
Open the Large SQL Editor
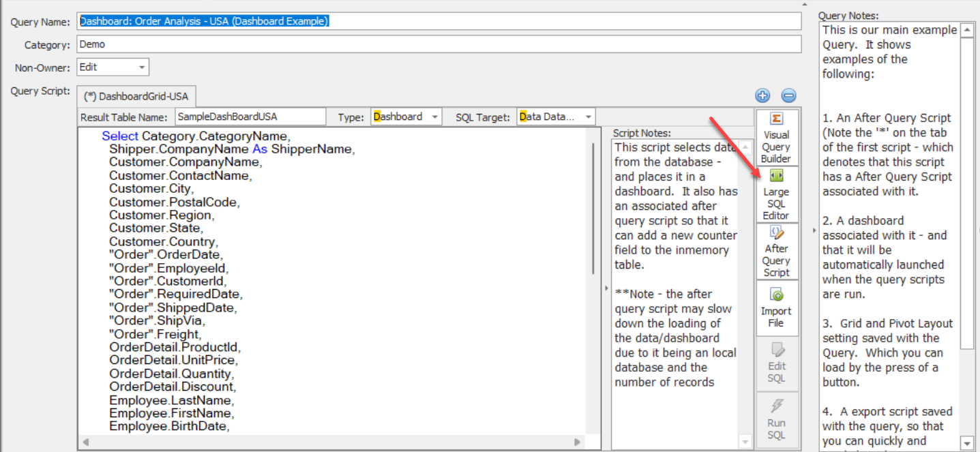pos(777,193)
